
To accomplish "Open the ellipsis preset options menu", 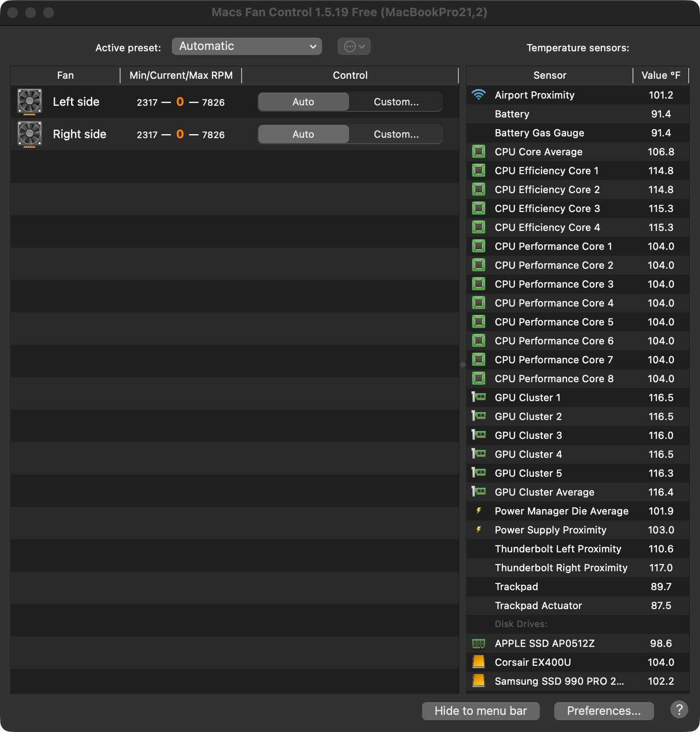I will pyautogui.click(x=354, y=46).
